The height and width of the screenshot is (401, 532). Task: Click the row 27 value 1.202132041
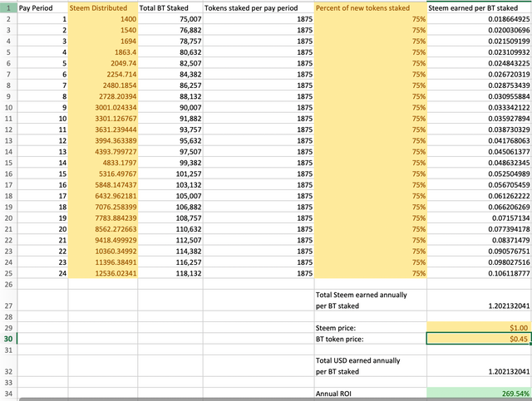point(479,301)
